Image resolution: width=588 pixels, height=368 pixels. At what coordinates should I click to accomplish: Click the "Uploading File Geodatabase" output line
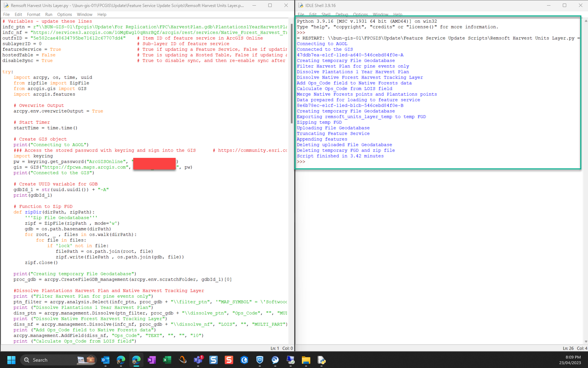click(333, 128)
